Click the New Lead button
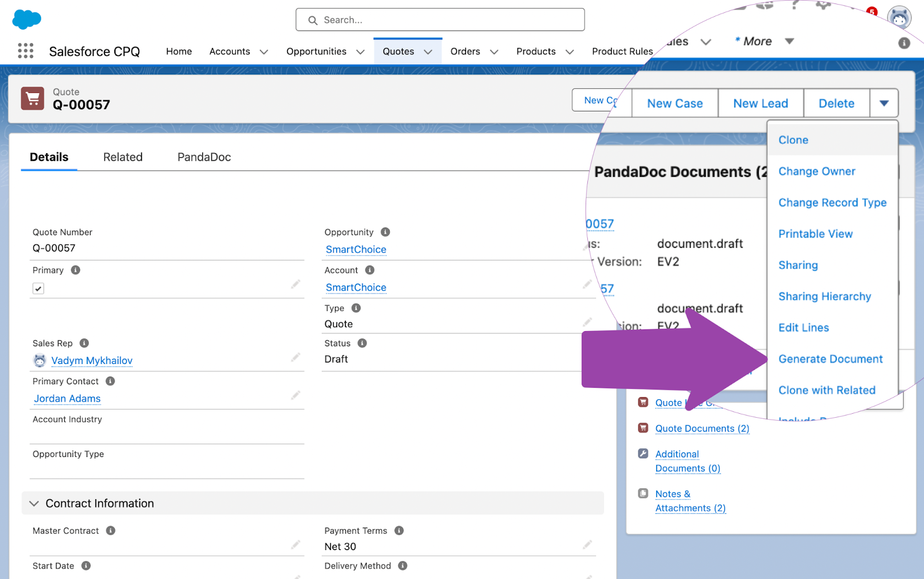Screen dimensions: 924x579 [761, 103]
